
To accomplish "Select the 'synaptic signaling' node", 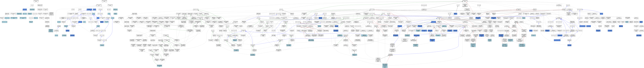I will [323, 22].
